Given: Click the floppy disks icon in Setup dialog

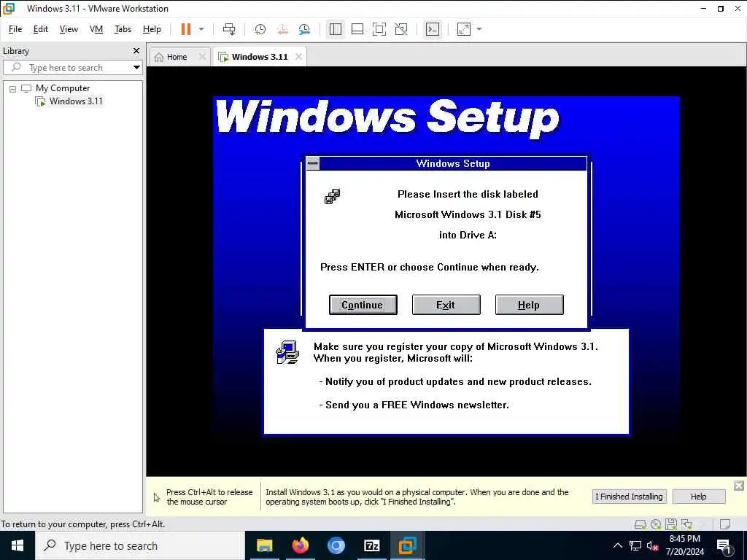Looking at the screenshot, I should pyautogui.click(x=332, y=196).
